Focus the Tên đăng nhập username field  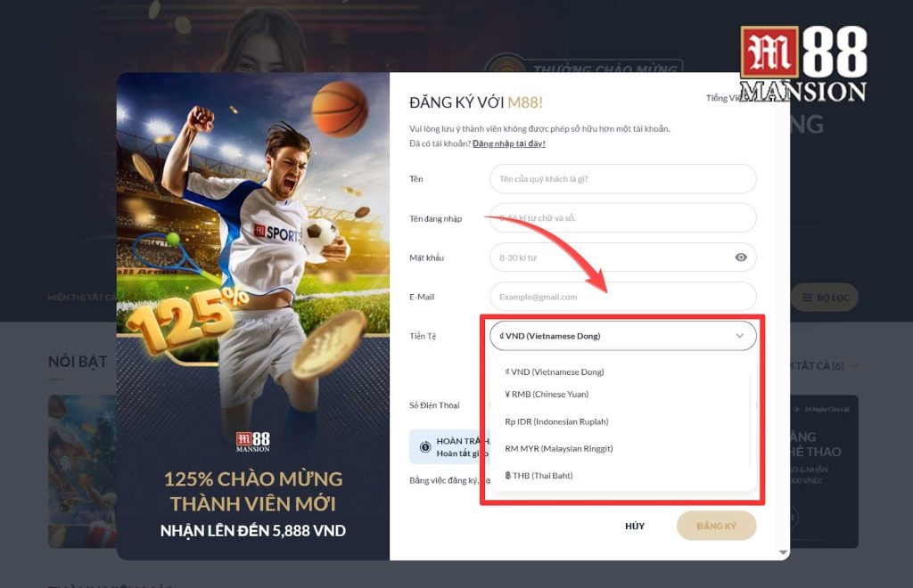(x=623, y=218)
